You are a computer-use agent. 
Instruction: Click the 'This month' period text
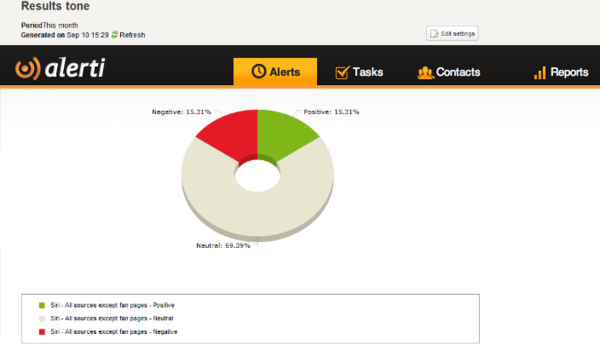(x=60, y=25)
